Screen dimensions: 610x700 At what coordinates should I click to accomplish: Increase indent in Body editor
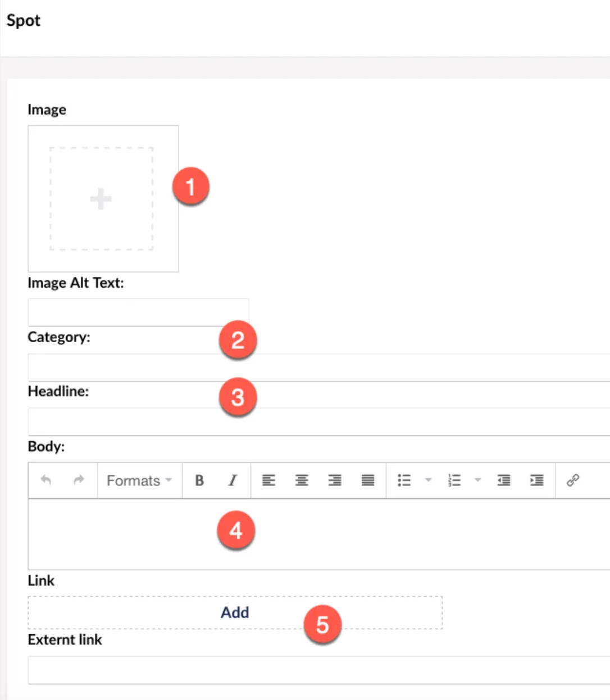[x=537, y=480]
